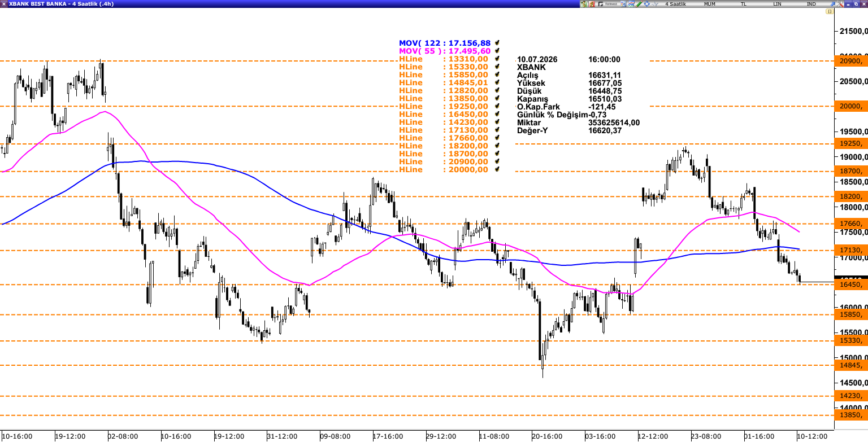
Task: Click the blue four-arrow move icon
Action: 646,4
